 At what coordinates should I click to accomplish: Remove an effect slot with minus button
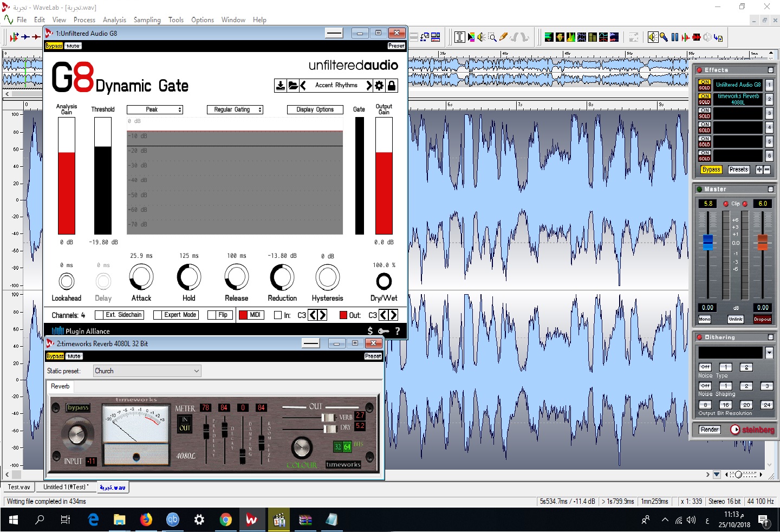click(766, 170)
